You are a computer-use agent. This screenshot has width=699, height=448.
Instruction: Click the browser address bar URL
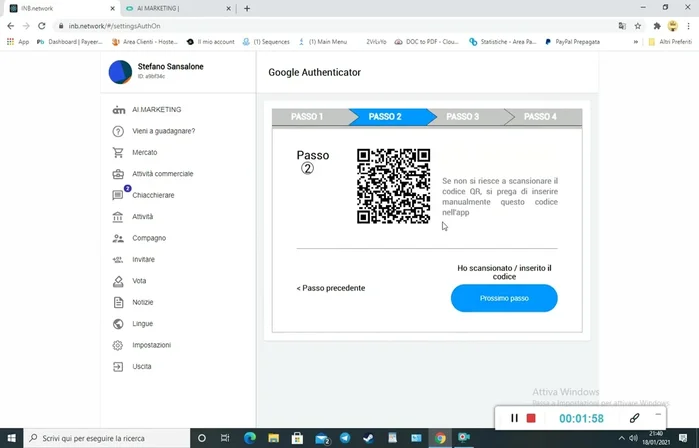[114, 26]
